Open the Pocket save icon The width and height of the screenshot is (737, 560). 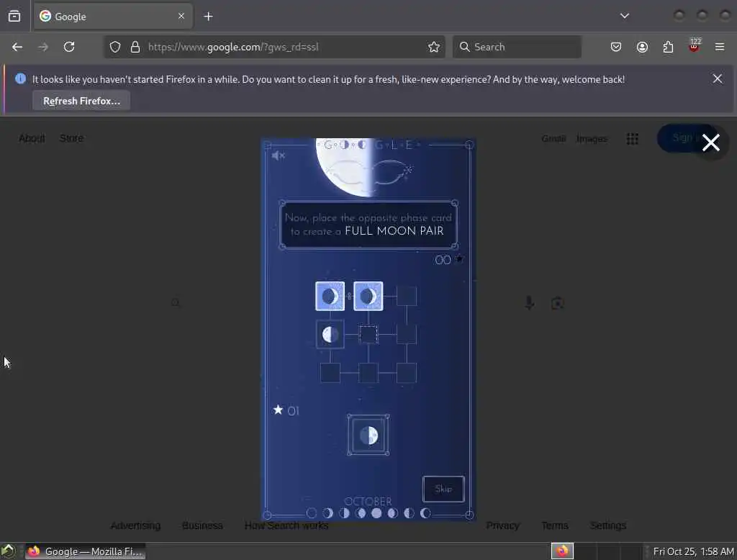tap(616, 47)
